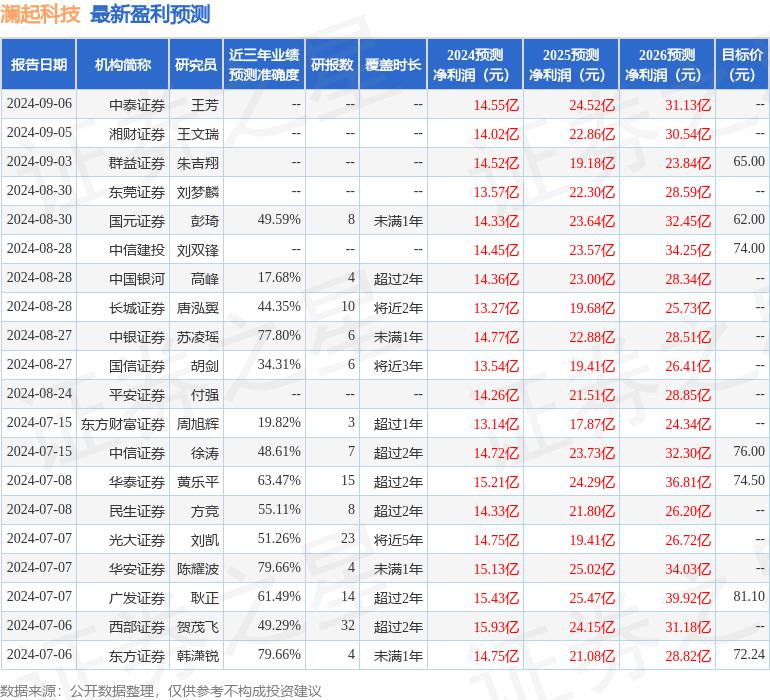Select the 研究员 column header
770x700 pixels.
point(196,64)
